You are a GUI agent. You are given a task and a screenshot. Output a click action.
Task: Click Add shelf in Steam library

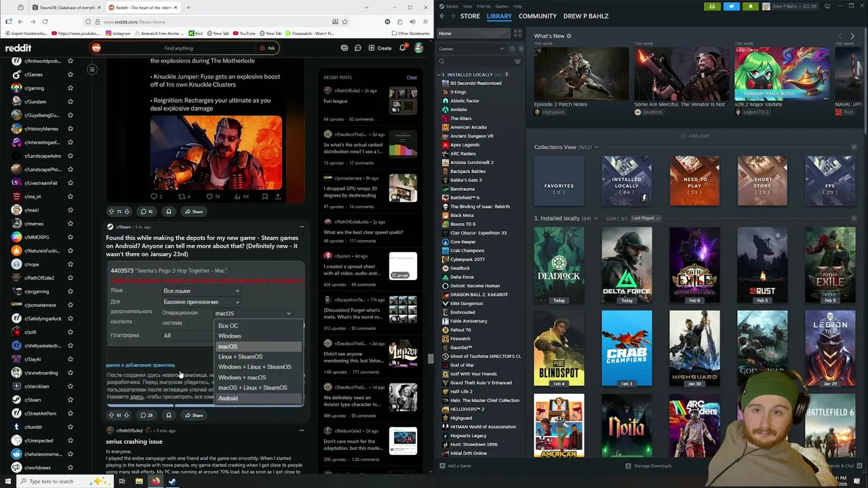coord(695,136)
